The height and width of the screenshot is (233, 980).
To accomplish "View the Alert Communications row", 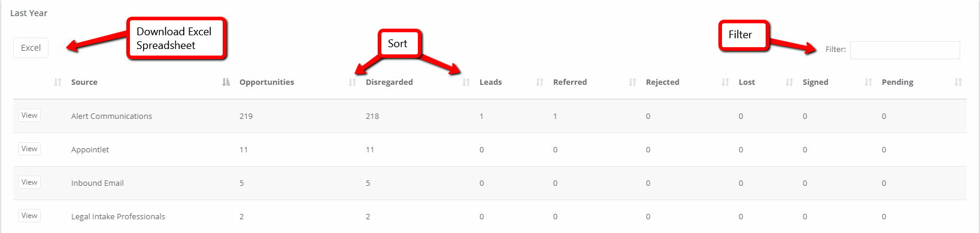I will pos(29,115).
